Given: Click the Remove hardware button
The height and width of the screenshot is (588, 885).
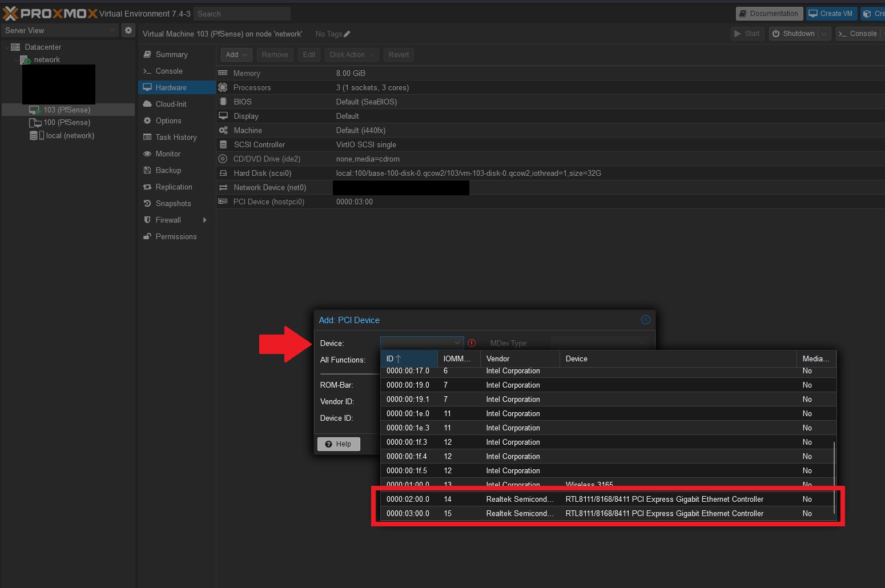Looking at the screenshot, I should (x=275, y=55).
